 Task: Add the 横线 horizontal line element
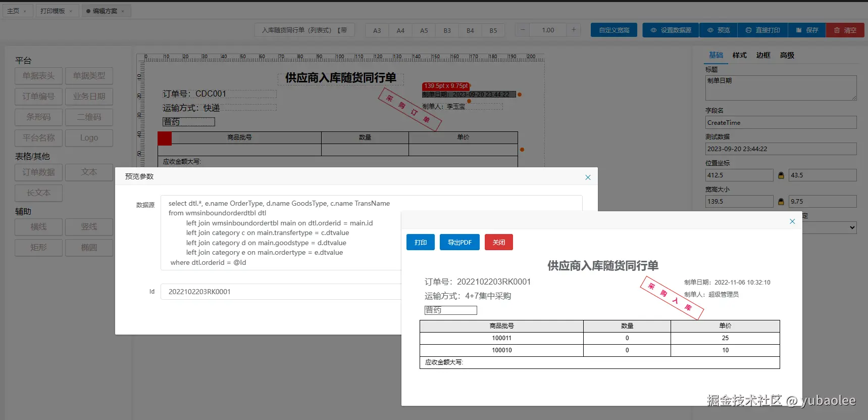(38, 227)
